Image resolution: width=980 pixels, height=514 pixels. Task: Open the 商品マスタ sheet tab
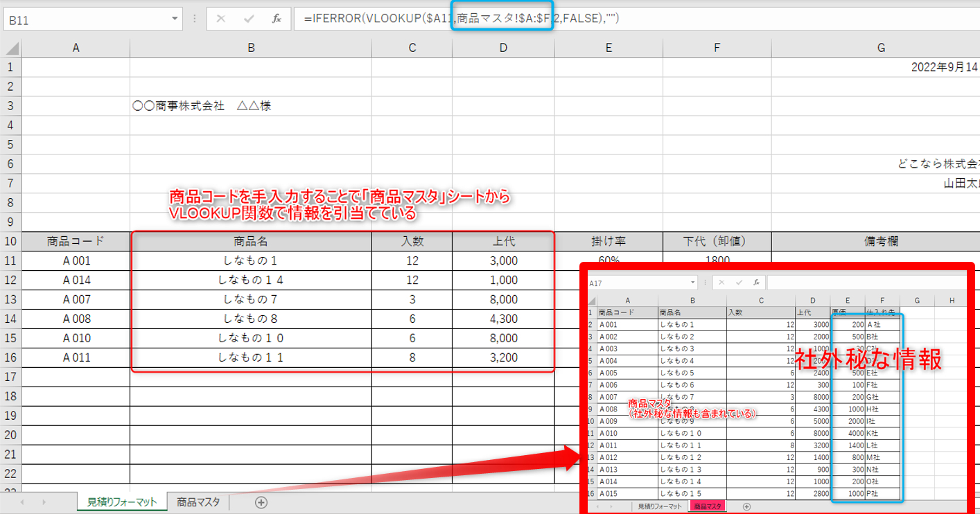point(198,502)
